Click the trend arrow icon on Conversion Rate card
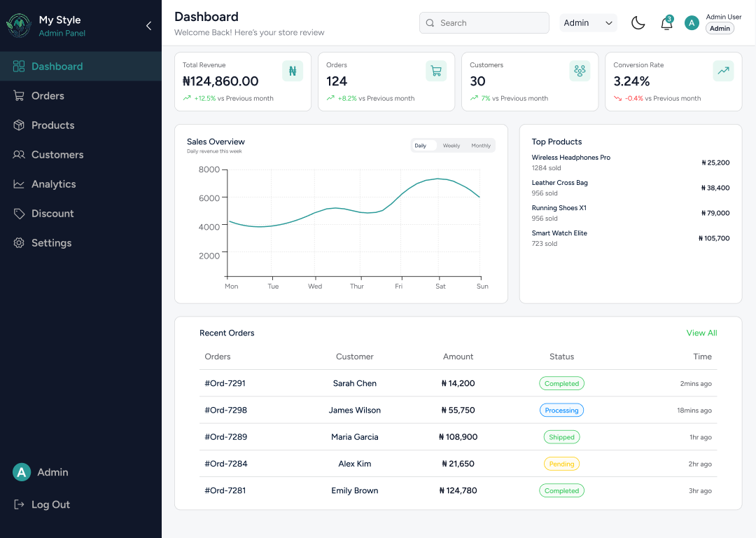This screenshot has height=538, width=756. [x=723, y=71]
